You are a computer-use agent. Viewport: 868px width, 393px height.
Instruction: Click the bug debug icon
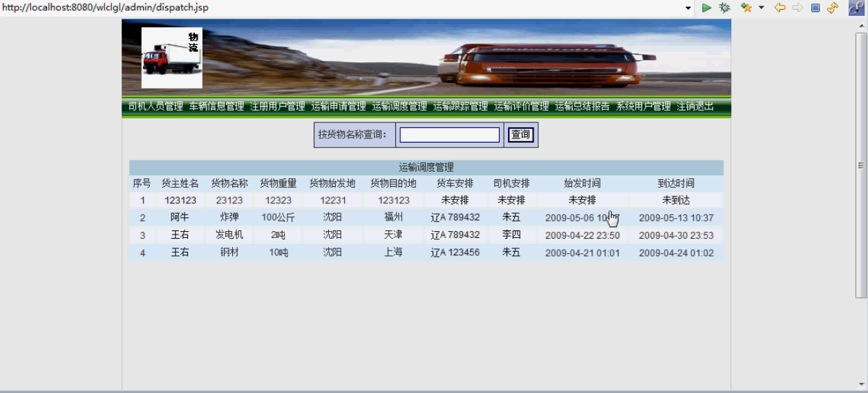coord(724,8)
